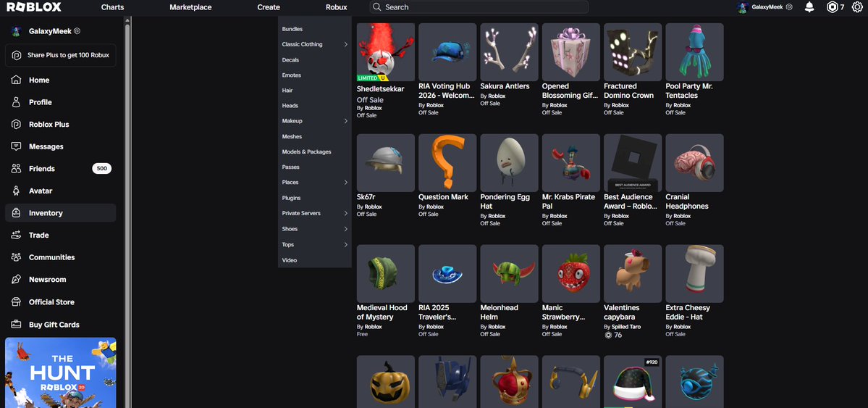Open Pondering Egg Hat thumbnail
The width and height of the screenshot is (868, 408).
(509, 163)
